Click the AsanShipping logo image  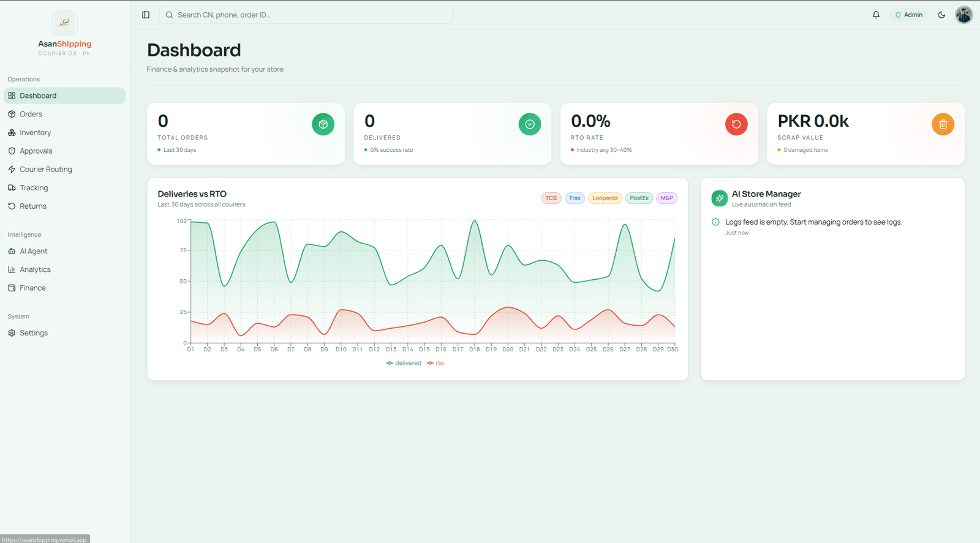tap(64, 23)
